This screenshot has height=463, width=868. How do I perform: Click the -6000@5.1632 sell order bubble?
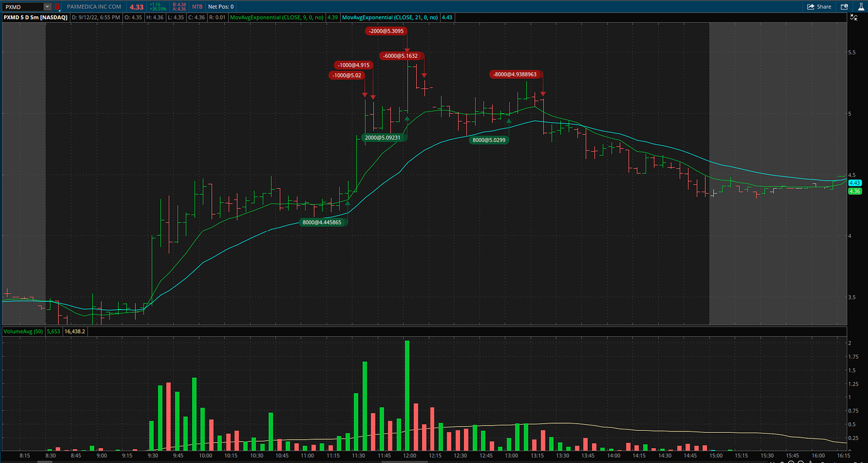(x=402, y=55)
